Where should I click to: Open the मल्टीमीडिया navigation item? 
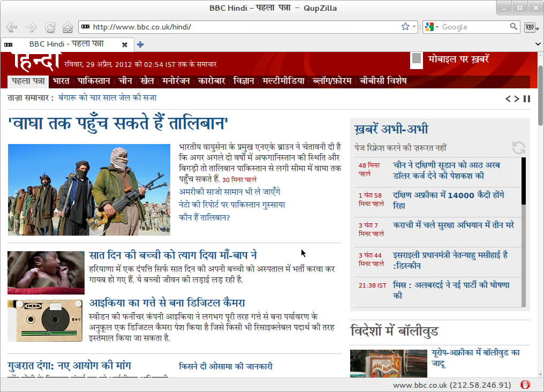pyautogui.click(x=283, y=81)
